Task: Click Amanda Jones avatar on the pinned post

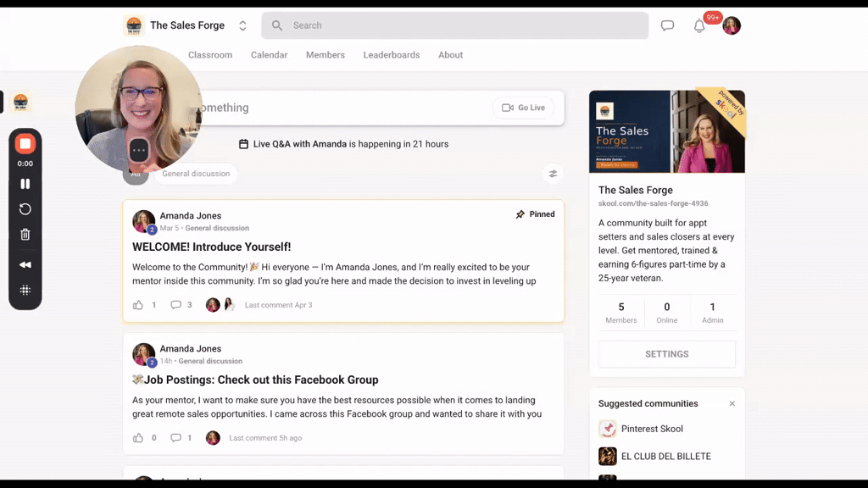Action: [x=144, y=221]
